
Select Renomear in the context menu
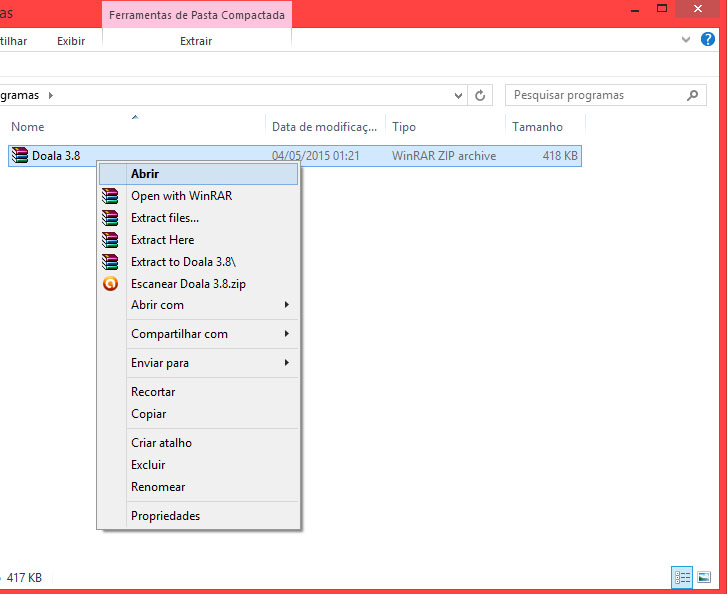tap(158, 487)
